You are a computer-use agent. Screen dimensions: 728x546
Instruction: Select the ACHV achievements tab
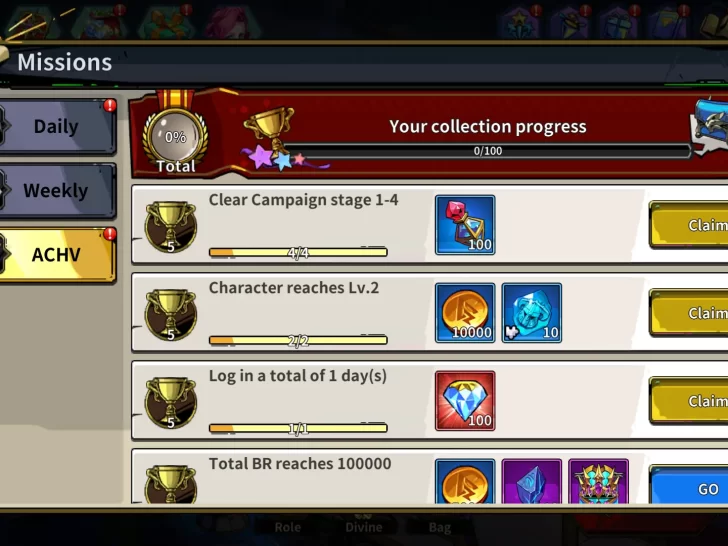pyautogui.click(x=56, y=254)
